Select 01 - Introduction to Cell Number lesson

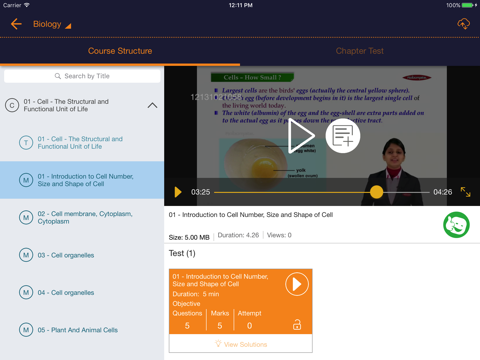(82, 180)
